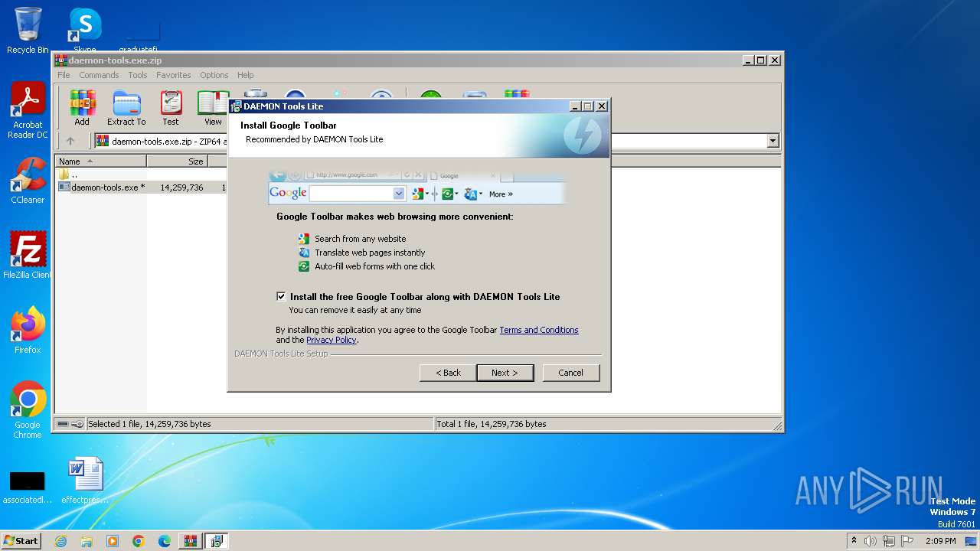Viewport: 980px width, 551px height.
Task: Click the drive icon in WinRAR status bar
Action: 63,424
